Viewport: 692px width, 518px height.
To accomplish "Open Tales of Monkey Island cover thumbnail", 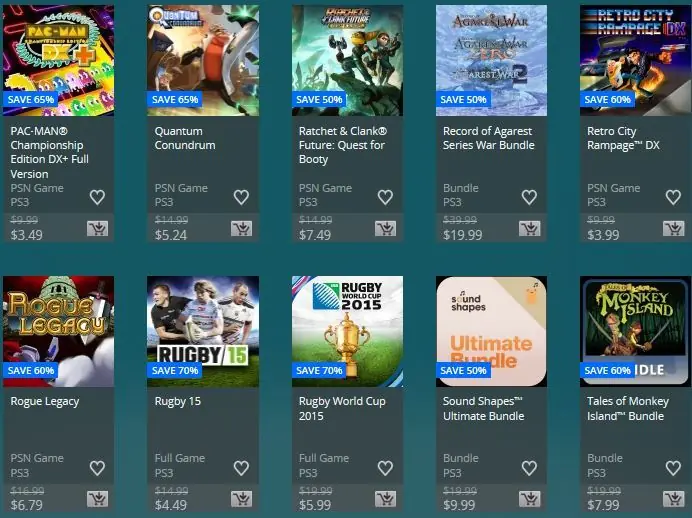I will tap(636, 331).
